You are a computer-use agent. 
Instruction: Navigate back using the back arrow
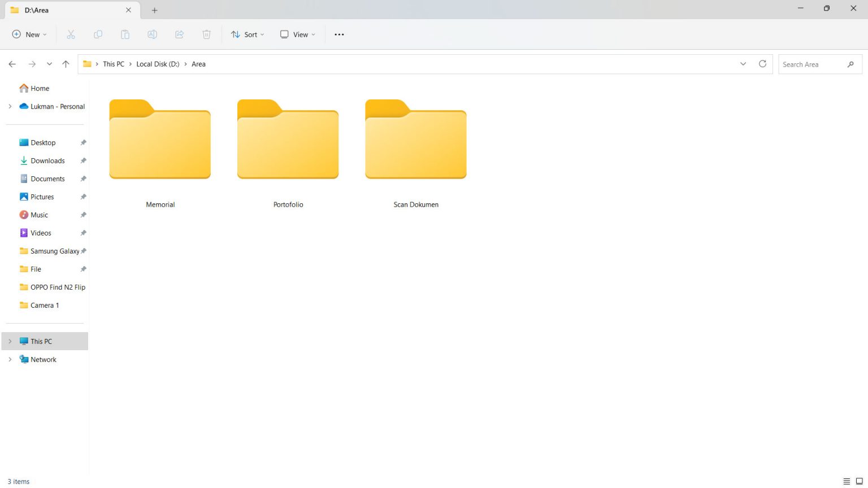12,64
